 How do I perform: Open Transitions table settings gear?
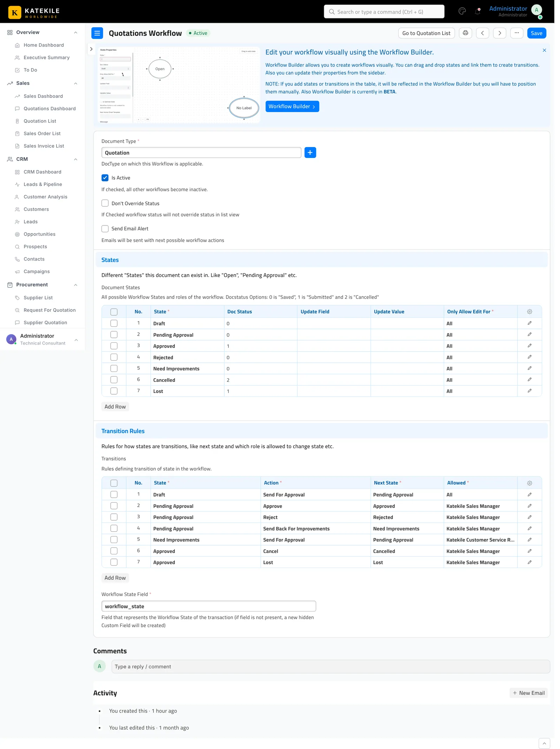tap(530, 483)
